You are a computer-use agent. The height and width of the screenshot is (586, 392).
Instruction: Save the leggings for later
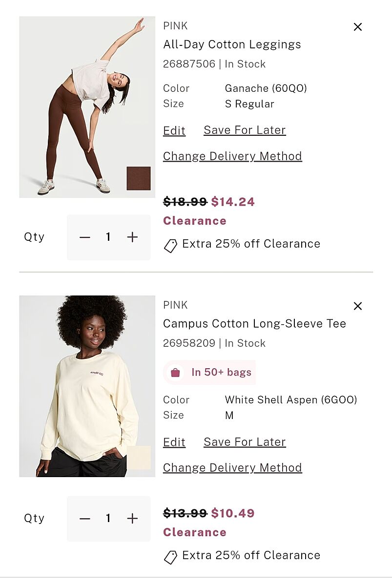(245, 130)
